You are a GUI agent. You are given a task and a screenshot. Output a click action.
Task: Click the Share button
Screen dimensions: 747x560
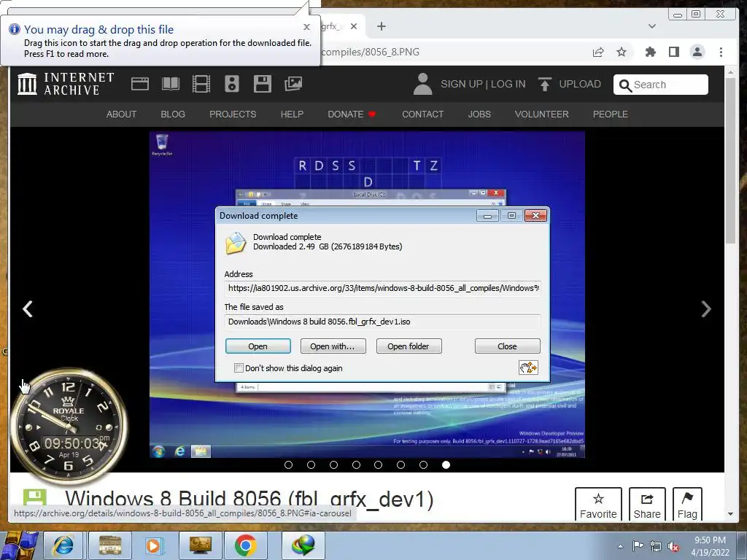point(647,505)
